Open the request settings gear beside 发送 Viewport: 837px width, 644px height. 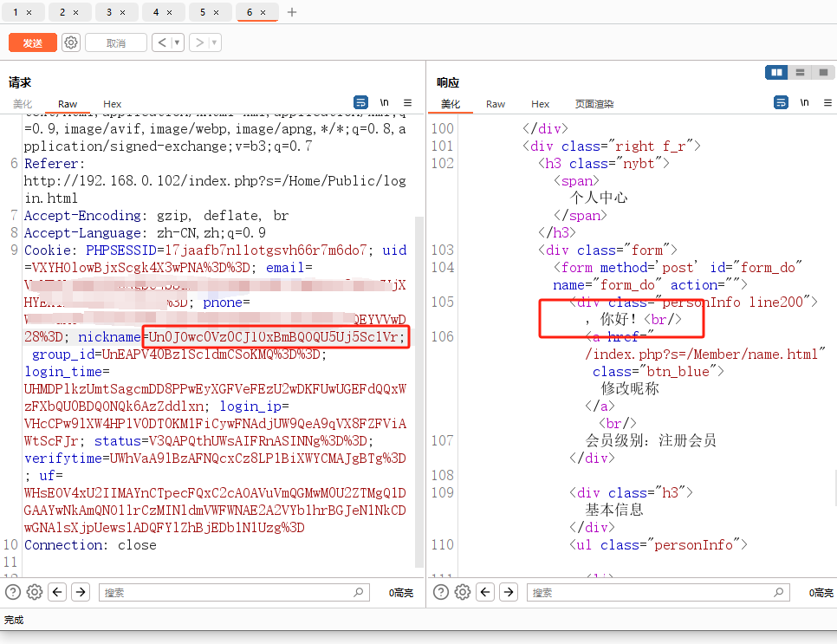71,42
